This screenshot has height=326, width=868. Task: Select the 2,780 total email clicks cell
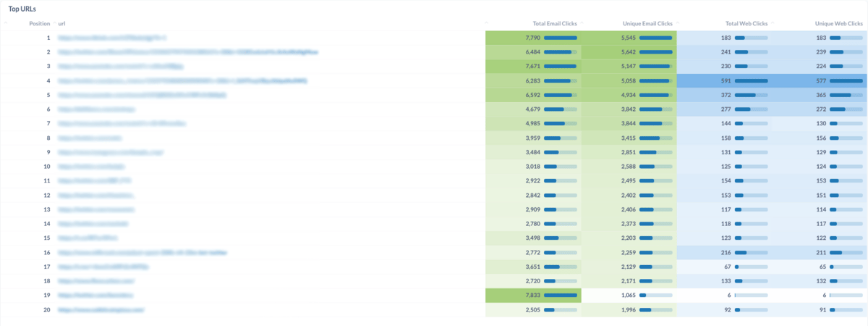click(x=532, y=224)
